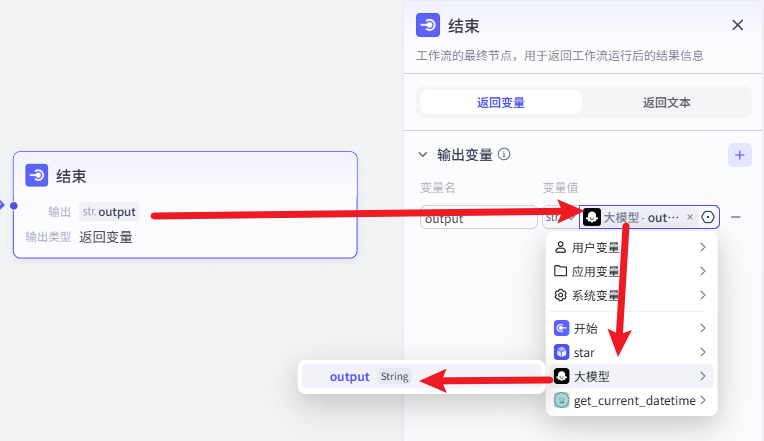Click the 应用变量 folder icon
This screenshot has width=764, height=441.
tap(560, 271)
